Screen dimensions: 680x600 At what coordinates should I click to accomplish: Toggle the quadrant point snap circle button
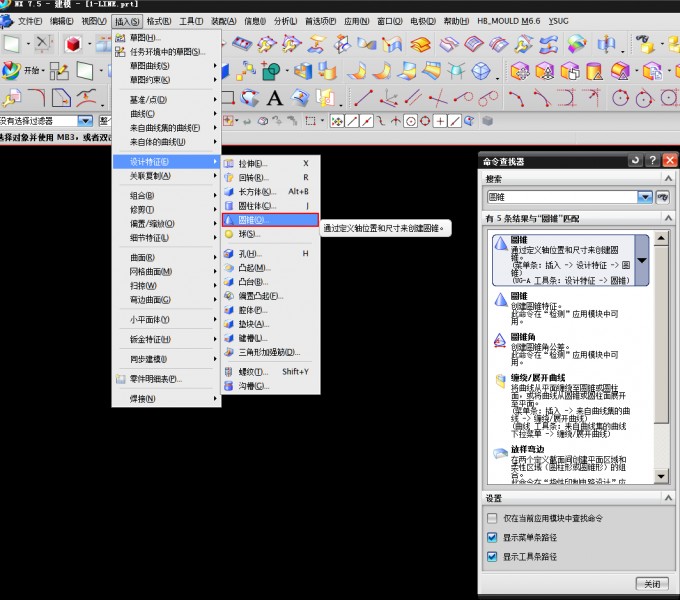click(x=425, y=121)
